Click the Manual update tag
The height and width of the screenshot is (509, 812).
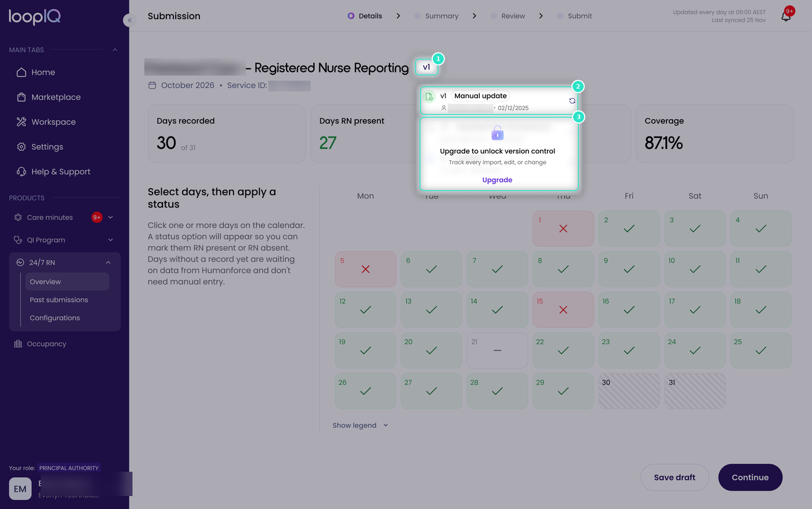[480, 96]
